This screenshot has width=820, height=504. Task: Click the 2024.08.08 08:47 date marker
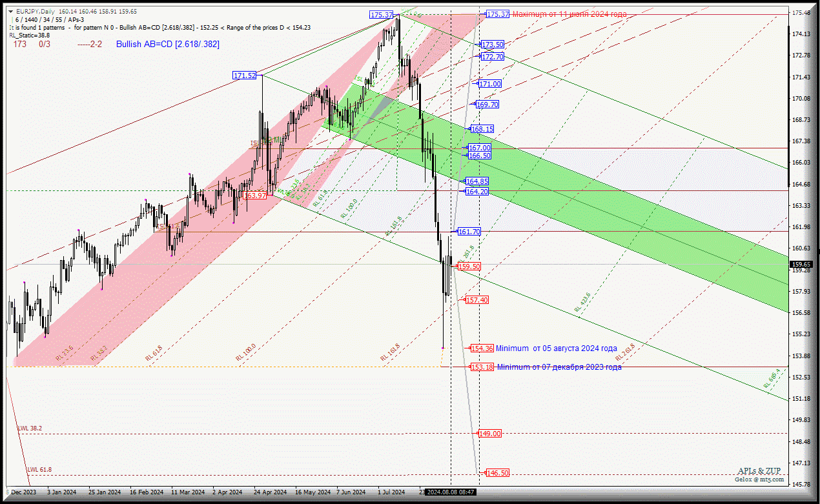point(451,492)
